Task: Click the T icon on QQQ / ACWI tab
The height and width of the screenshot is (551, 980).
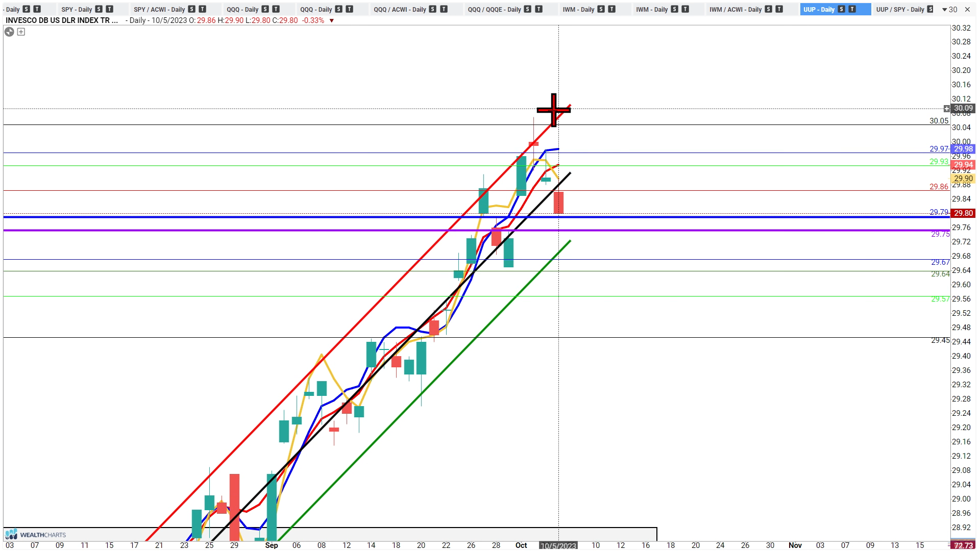Action: pyautogui.click(x=444, y=9)
